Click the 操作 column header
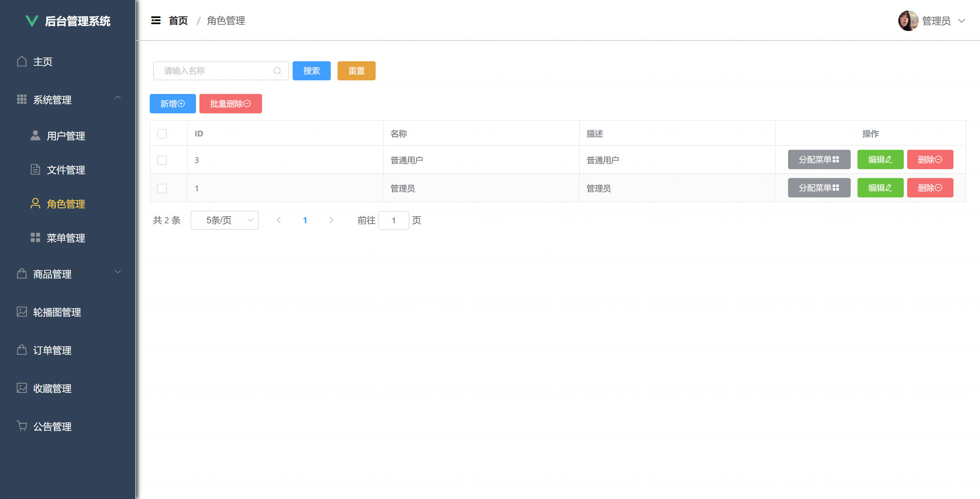This screenshot has height=499, width=980. [870, 133]
